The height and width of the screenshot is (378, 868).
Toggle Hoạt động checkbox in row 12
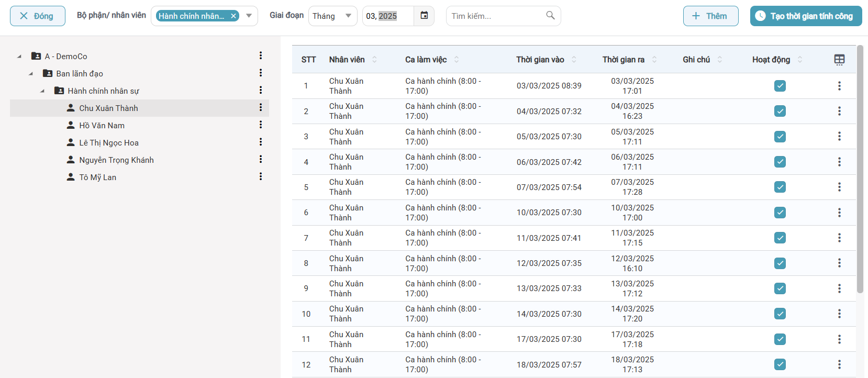click(780, 364)
